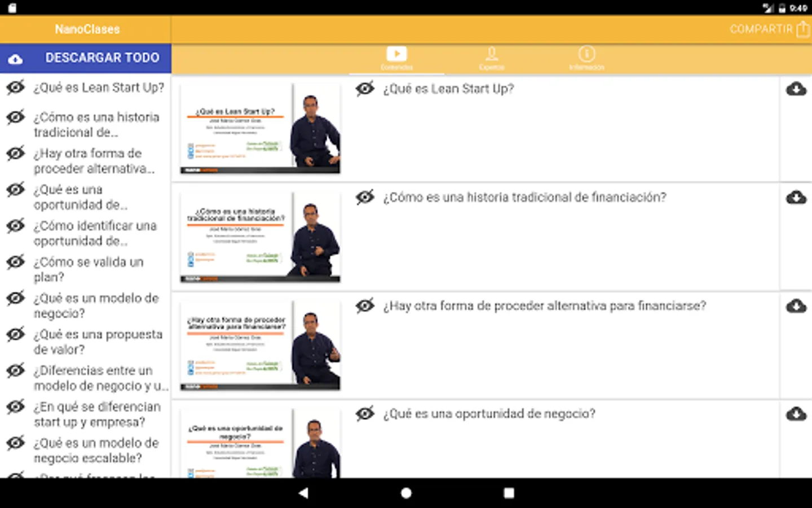Toggle sidebar eye for '¿Cómo se valida un plan?'

coord(16,261)
